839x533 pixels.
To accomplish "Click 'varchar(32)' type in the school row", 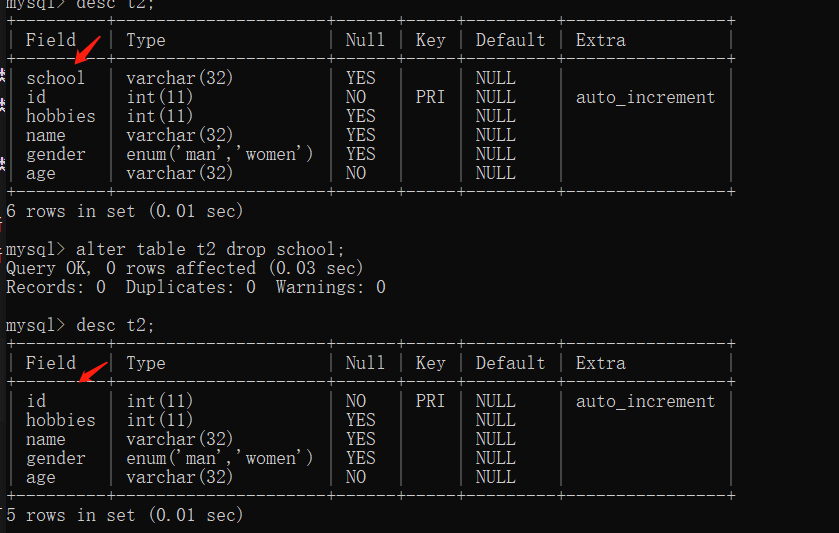I will [179, 78].
